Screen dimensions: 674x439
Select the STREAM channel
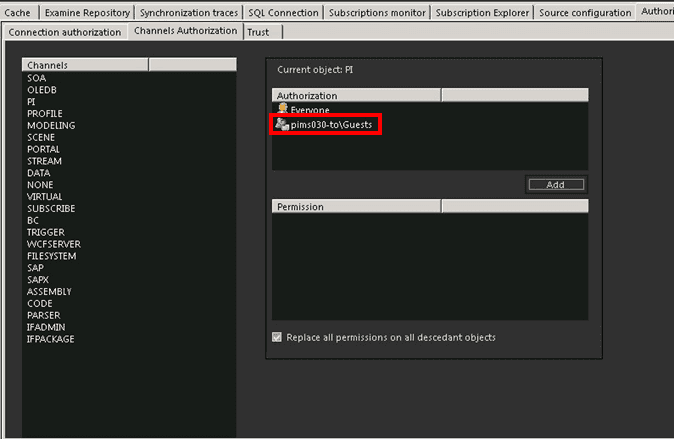(x=44, y=161)
